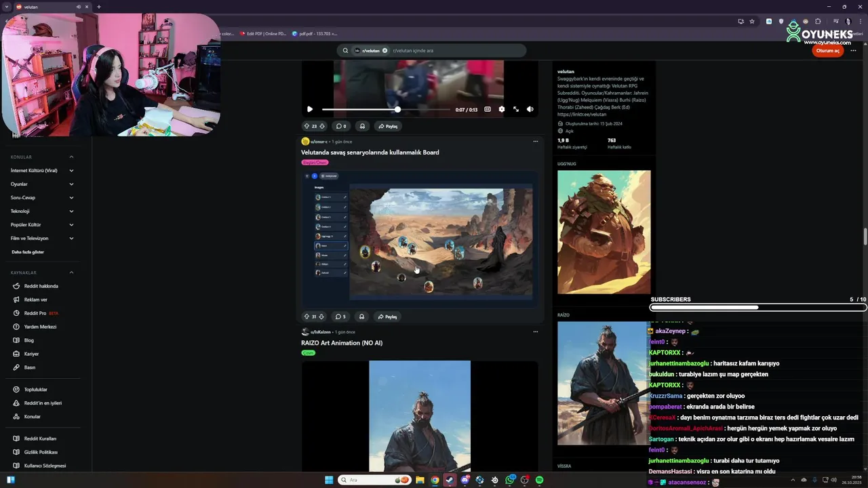Expand the Popüler Kültür topic
Viewport: 868px width, 488px height.
tap(42, 225)
